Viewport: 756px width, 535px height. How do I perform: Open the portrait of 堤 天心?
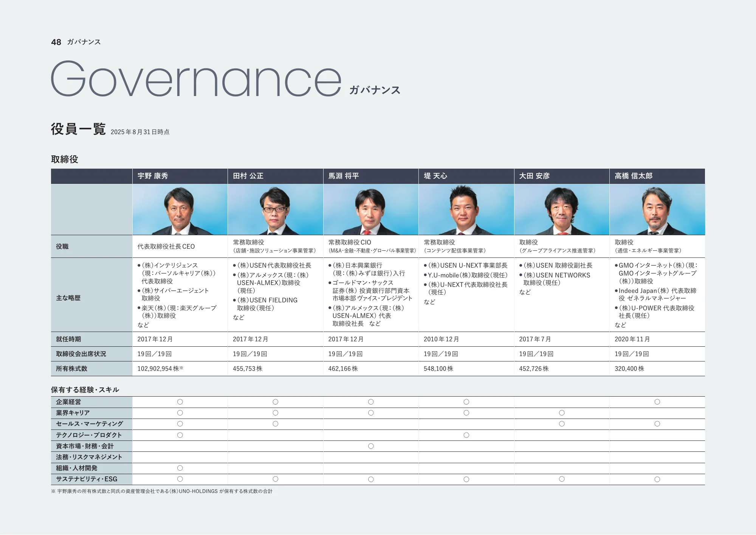pos(466,209)
